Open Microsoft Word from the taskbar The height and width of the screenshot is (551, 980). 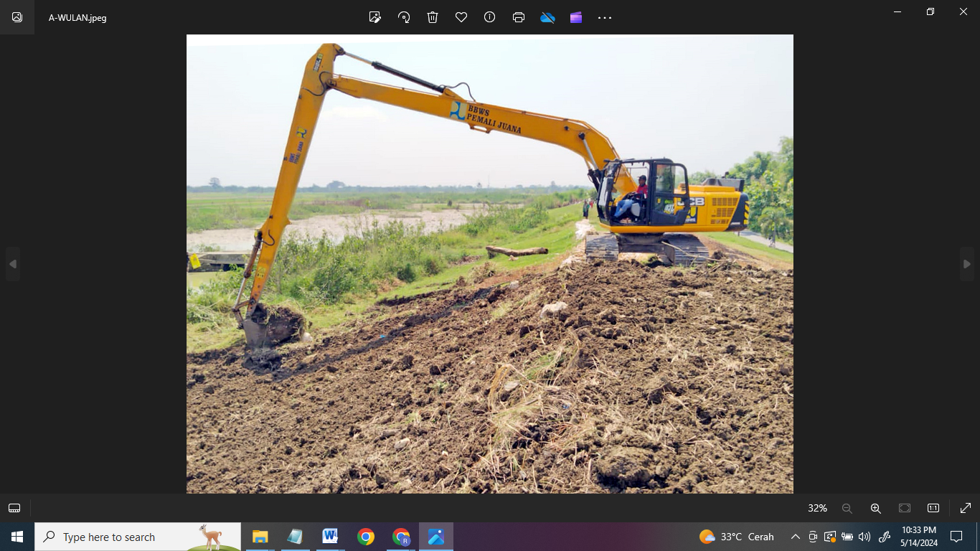pyautogui.click(x=330, y=536)
